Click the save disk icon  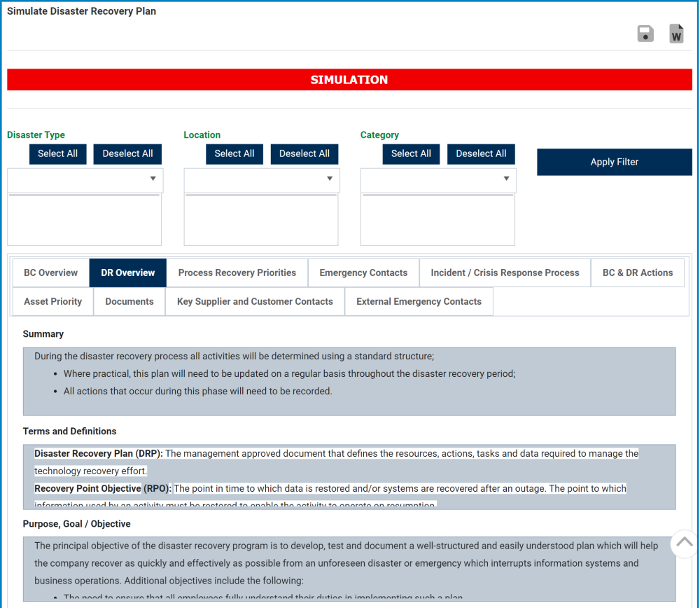(x=645, y=34)
